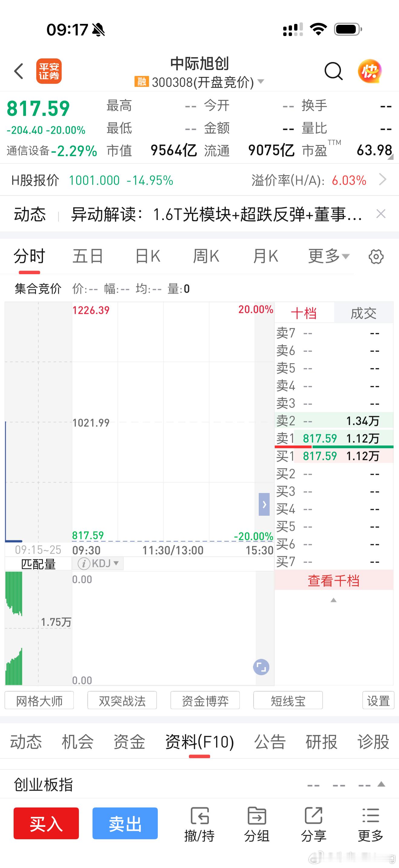Open the 动态 bottom tab
Screen dimensions: 399x868
[26, 741]
